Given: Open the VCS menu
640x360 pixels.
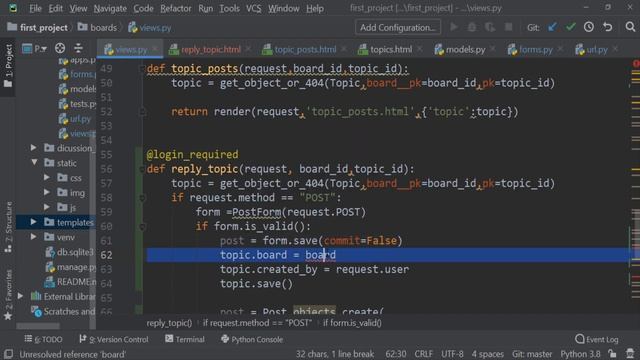Looking at the screenshot, I should pyautogui.click(x=253, y=8).
